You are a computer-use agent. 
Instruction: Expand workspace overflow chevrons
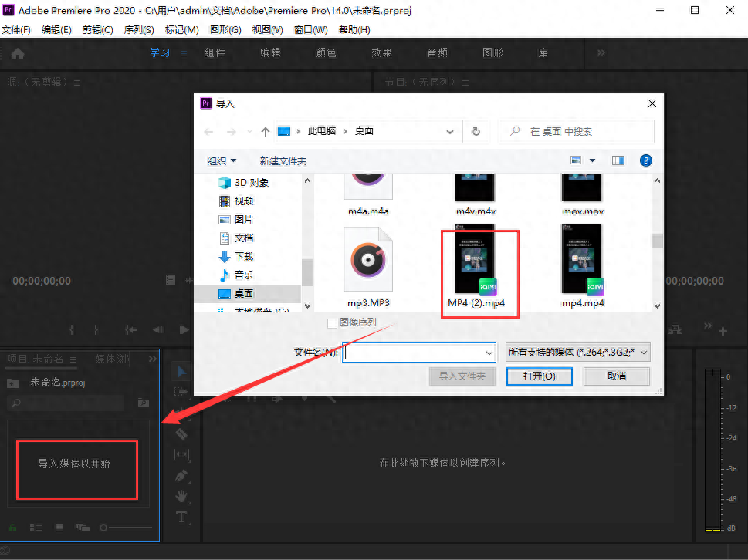[x=601, y=52]
